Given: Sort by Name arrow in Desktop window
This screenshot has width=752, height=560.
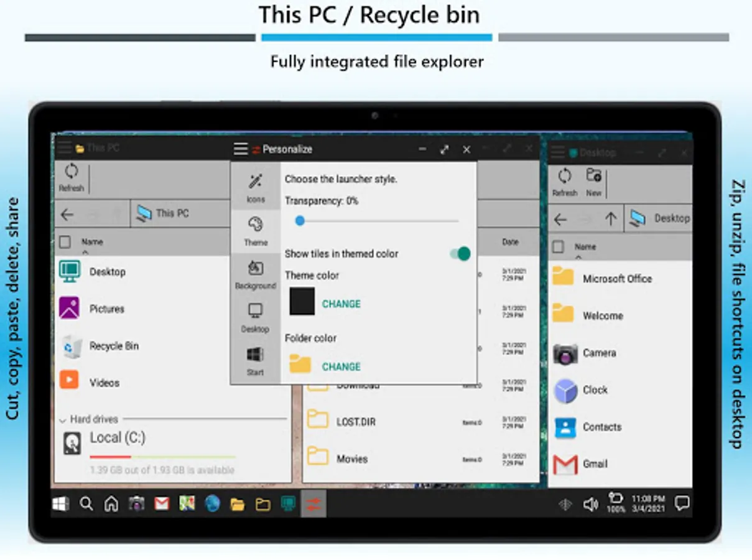Looking at the screenshot, I should pos(578,257).
